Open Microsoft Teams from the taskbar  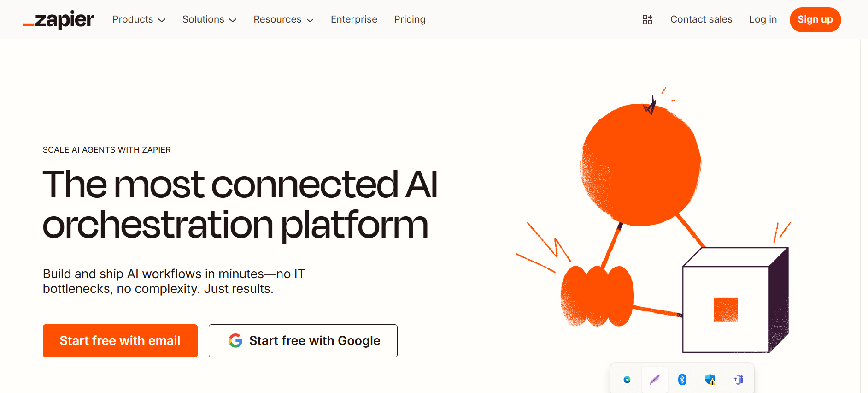coord(739,380)
